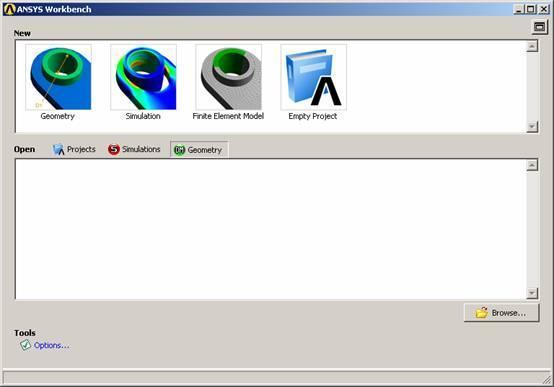Open a new Finite Element Model icon

pos(229,77)
